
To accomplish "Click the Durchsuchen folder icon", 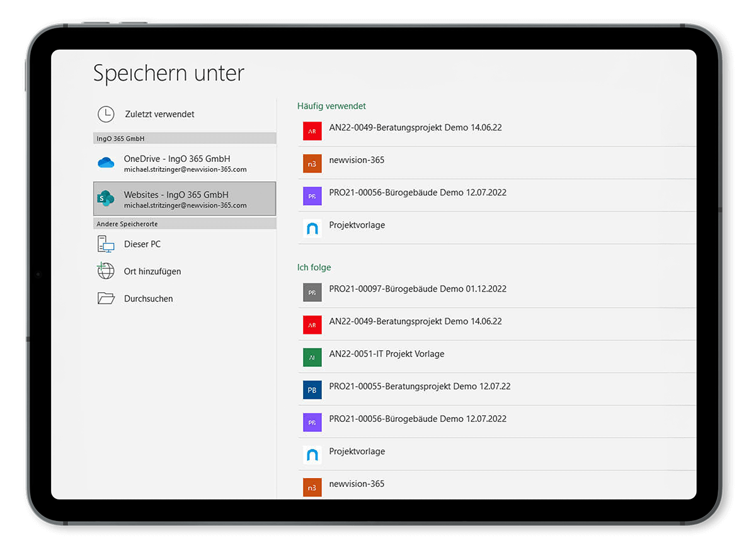I will [106, 299].
